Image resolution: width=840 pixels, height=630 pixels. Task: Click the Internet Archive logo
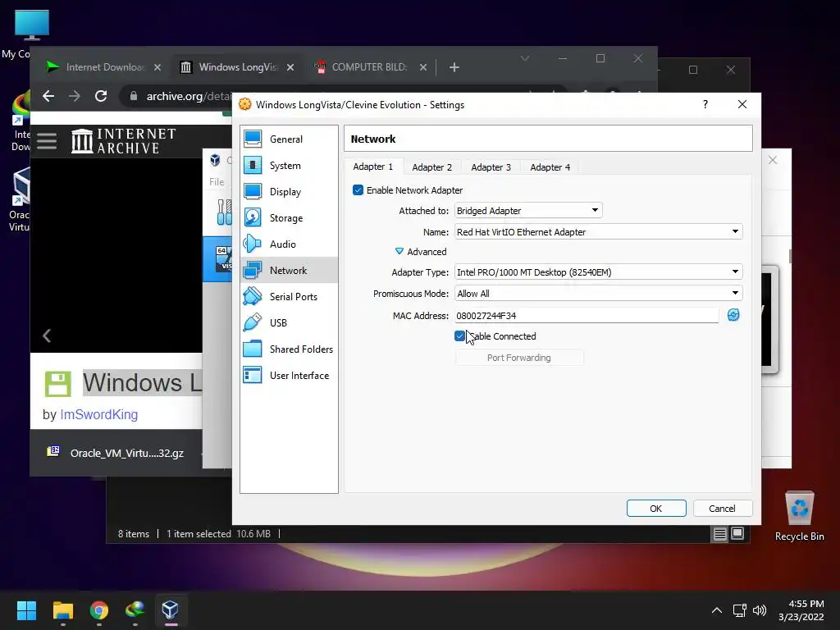point(124,141)
